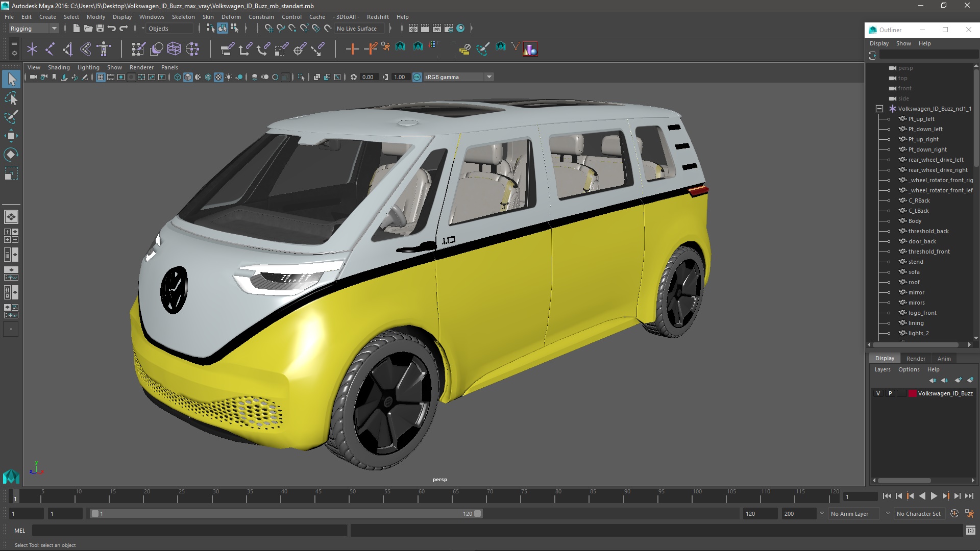Open Layers menu in layer editor

(883, 369)
